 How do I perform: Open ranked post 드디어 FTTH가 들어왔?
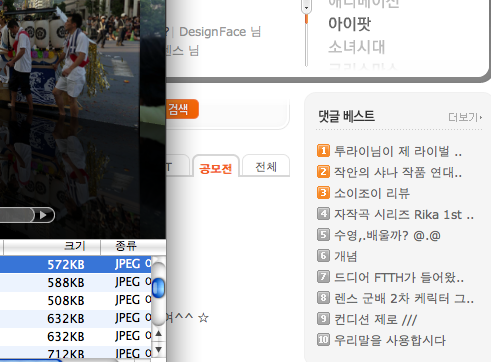tap(399, 277)
